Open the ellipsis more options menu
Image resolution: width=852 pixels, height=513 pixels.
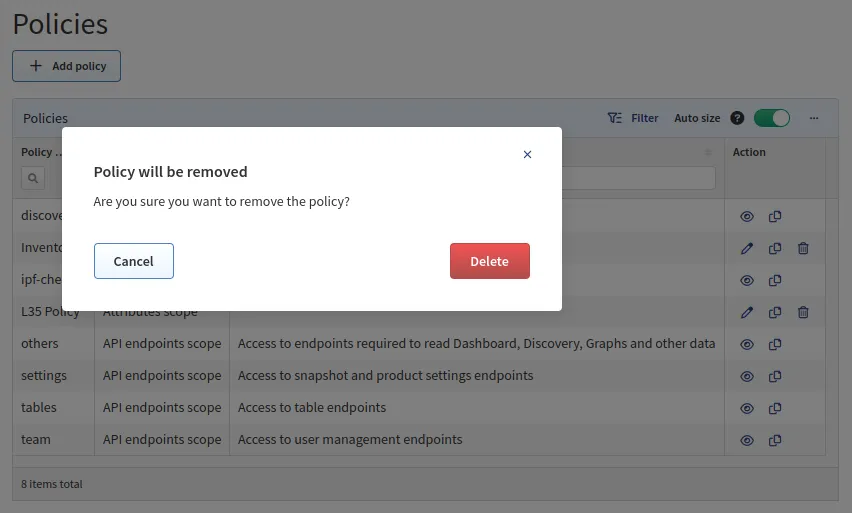[814, 118]
